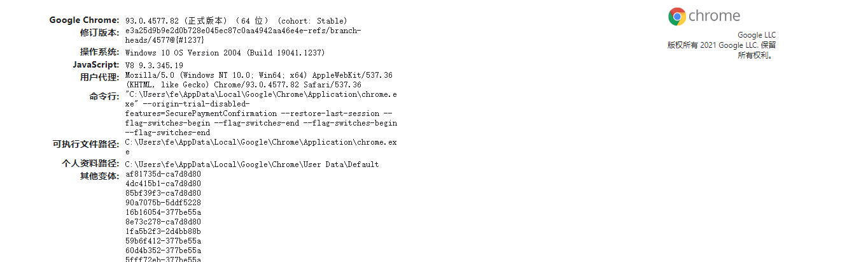Screen dimensions: 868x262
Task: Click variation entry 60d4b352-377be55a
Action: pos(163,251)
